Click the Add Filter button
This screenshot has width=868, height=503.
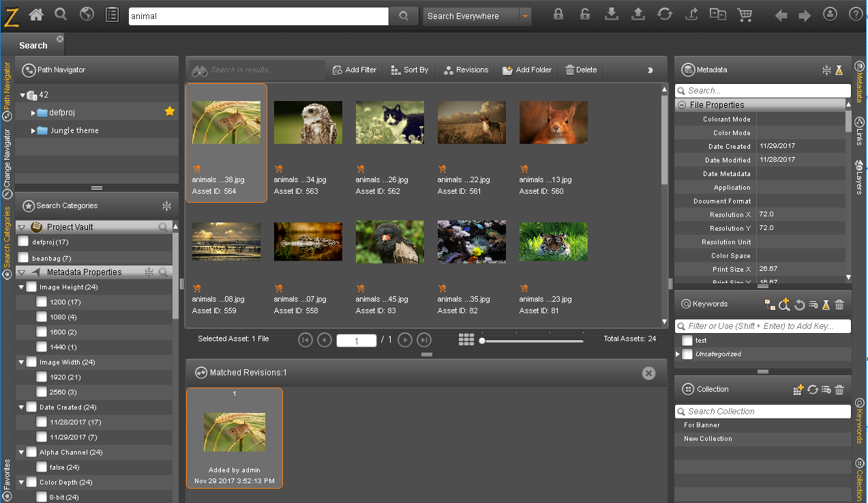354,70
